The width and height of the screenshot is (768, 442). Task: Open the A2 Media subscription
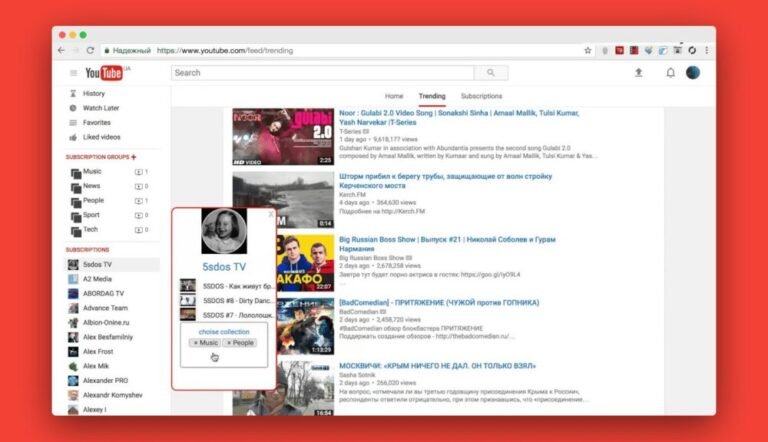click(x=97, y=279)
